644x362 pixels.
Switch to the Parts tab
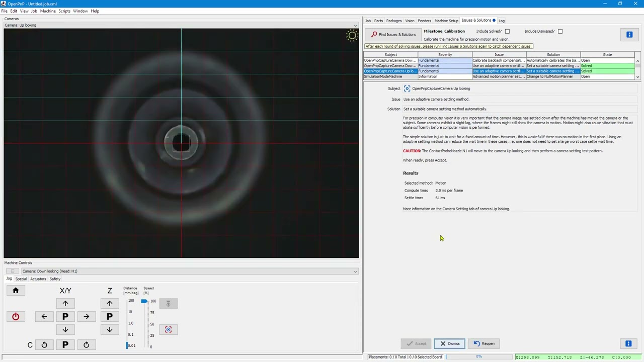[378, 21]
